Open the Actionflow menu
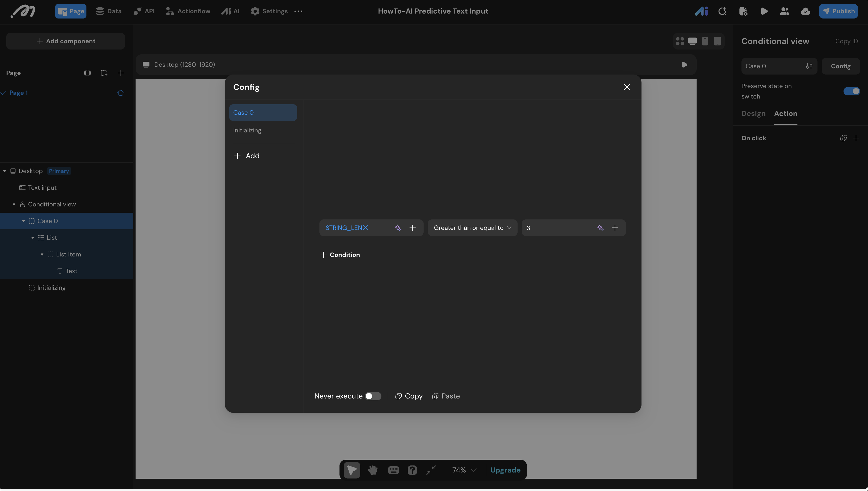The width and height of the screenshot is (868, 491). tap(188, 11)
